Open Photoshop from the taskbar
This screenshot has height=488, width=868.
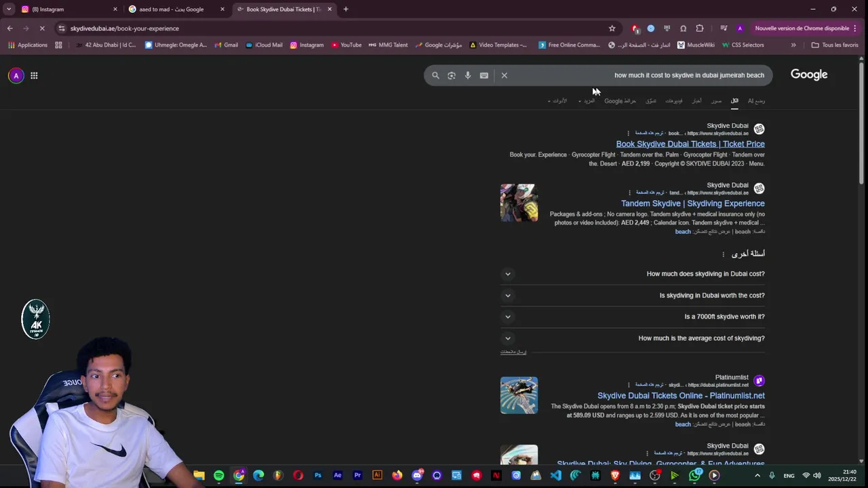click(318, 476)
